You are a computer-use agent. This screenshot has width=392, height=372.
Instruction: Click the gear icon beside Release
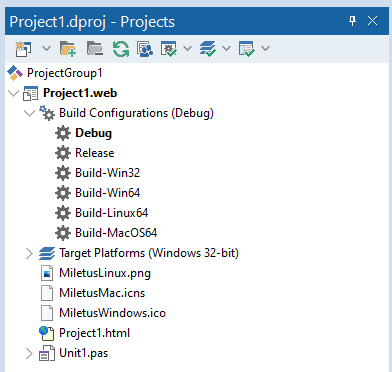(63, 153)
